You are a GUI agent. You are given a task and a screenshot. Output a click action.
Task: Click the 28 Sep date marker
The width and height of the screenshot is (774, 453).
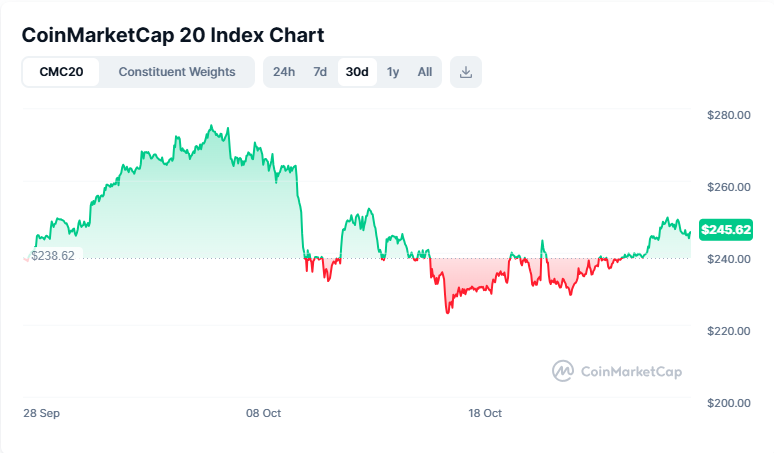coord(40,412)
